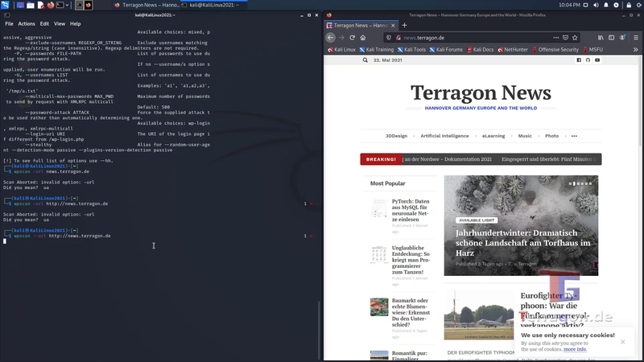This screenshot has width=644, height=362.
Task: Open the file manager panel launcher
Action: pyautogui.click(x=31, y=5)
